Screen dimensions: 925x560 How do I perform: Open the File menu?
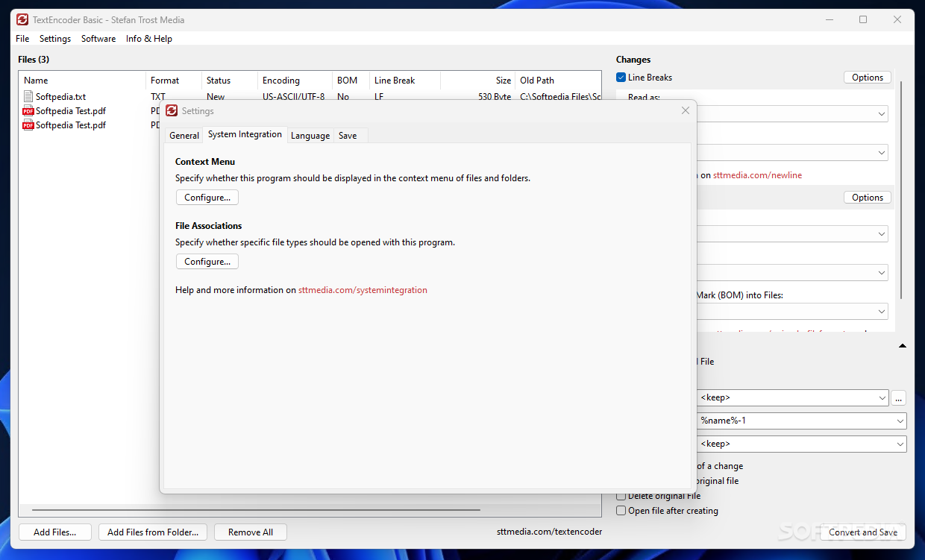pyautogui.click(x=22, y=38)
